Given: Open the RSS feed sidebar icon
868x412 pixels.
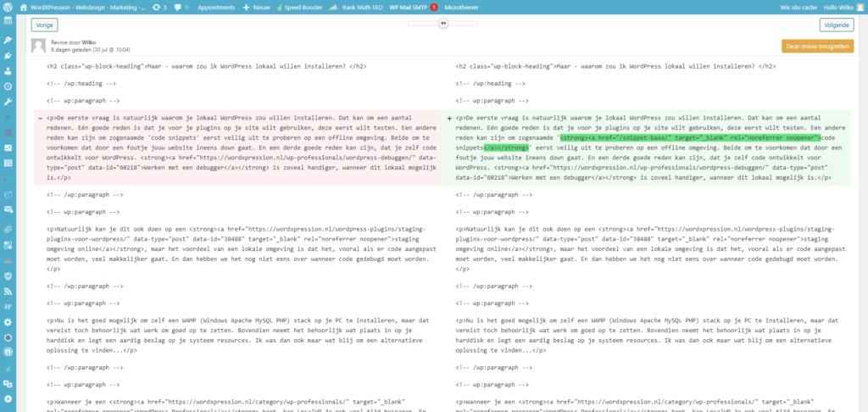Looking at the screenshot, I should pos(8,291).
